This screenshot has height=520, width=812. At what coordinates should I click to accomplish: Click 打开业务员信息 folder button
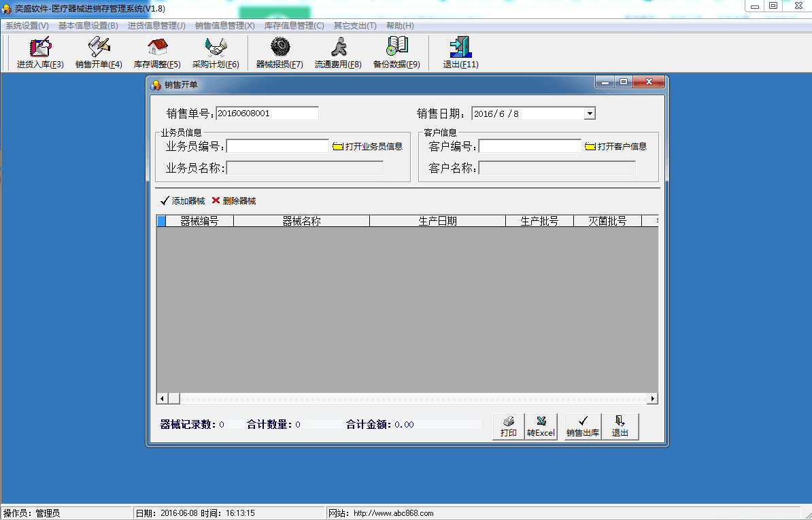pyautogui.click(x=367, y=146)
